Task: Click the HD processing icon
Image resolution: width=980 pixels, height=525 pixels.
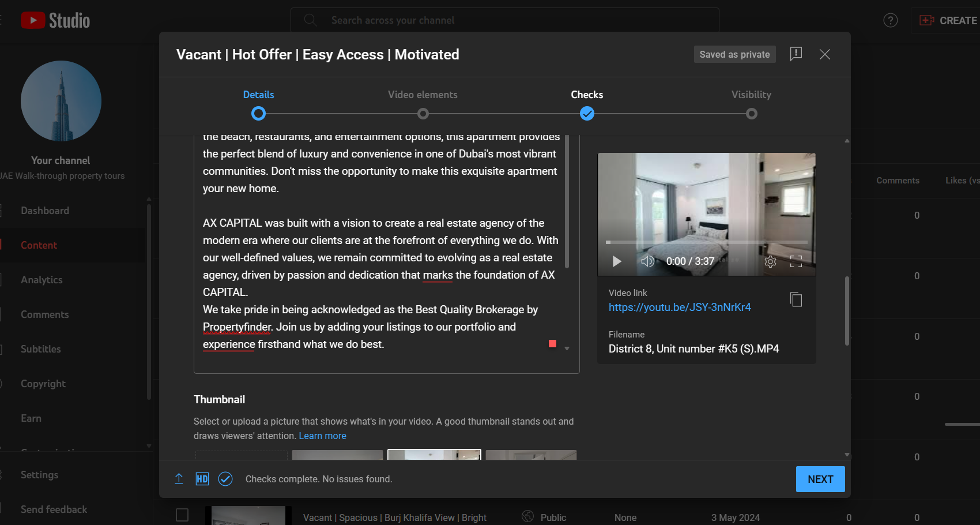Action: [x=202, y=479]
